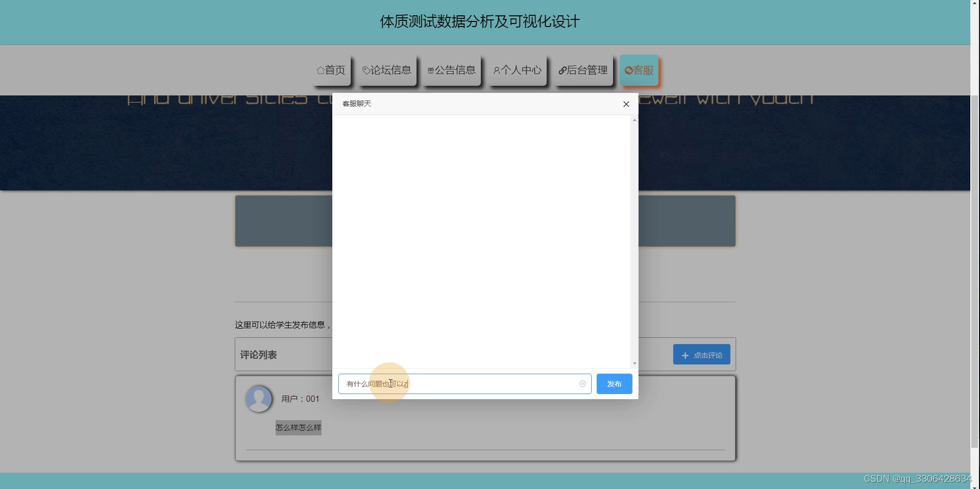Click the page title 体质测试数据分析及可视化设计
The height and width of the screenshot is (489, 980).
pyautogui.click(x=480, y=21)
